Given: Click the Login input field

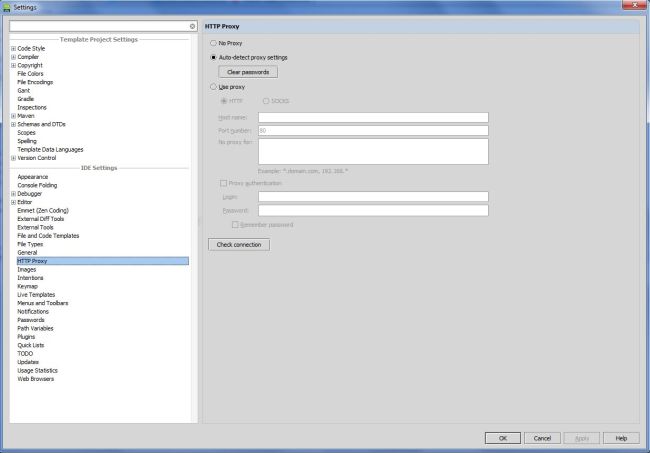Looking at the screenshot, I should tap(373, 196).
